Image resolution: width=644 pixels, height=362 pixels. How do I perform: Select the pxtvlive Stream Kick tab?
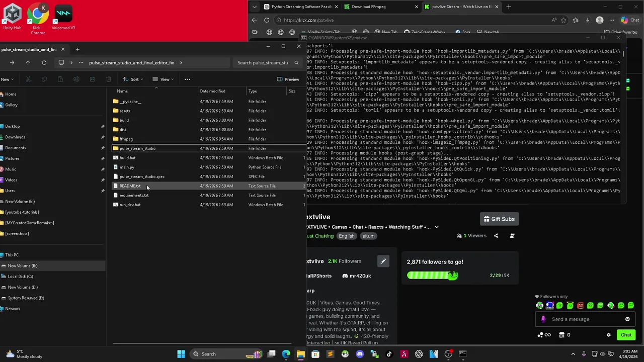pyautogui.click(x=461, y=7)
